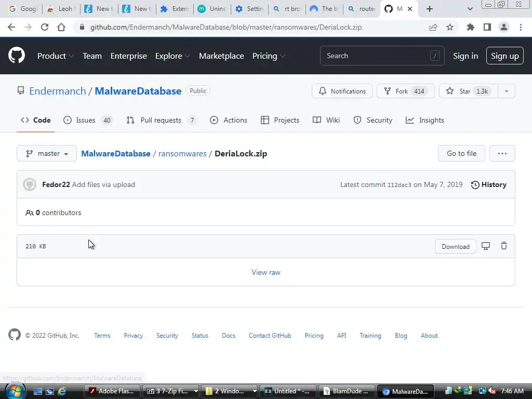This screenshot has width=532, height=399.
Task: Open Actions tab
Action: [229, 120]
